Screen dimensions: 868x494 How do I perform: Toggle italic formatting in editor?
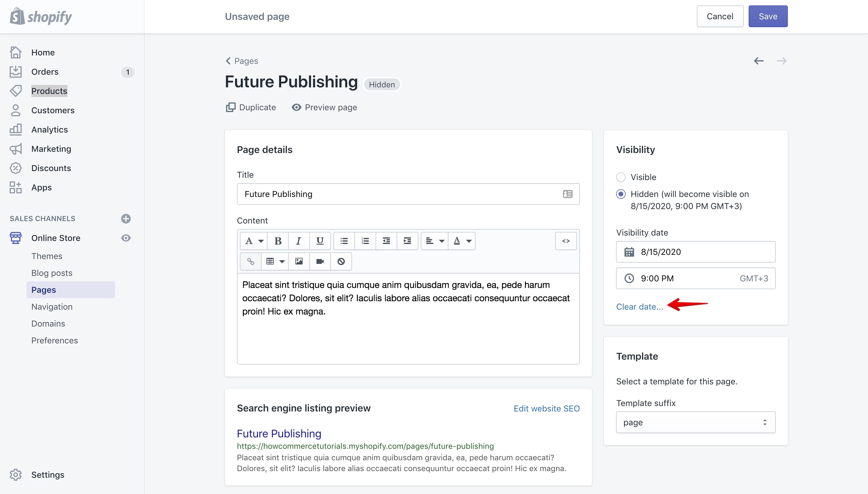[x=299, y=241]
